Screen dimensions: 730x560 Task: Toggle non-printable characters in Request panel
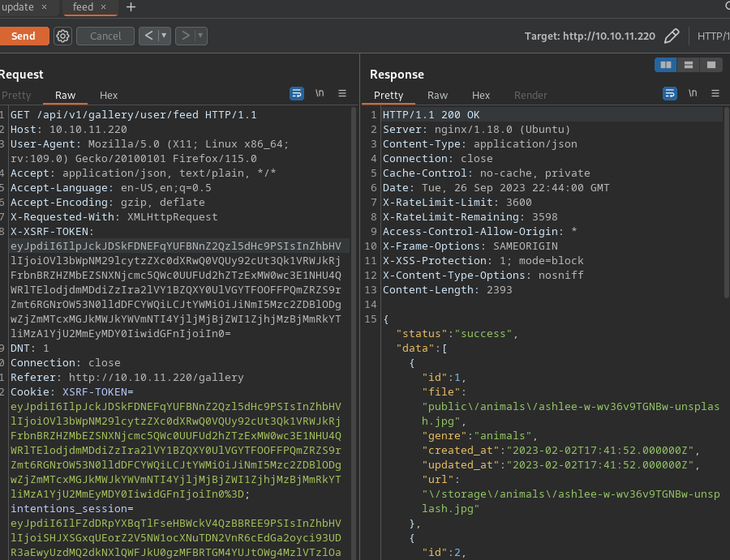tap(320, 94)
